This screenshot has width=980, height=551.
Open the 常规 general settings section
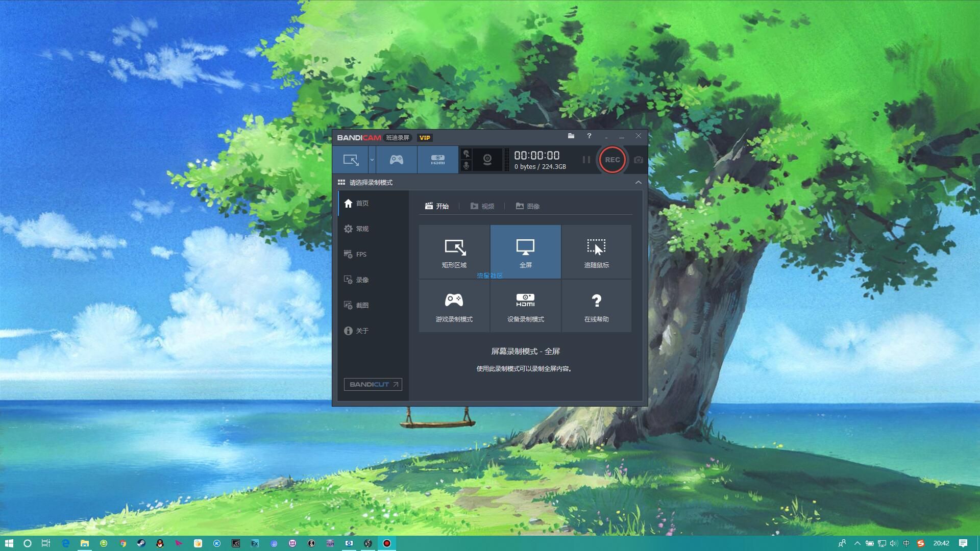click(x=373, y=229)
